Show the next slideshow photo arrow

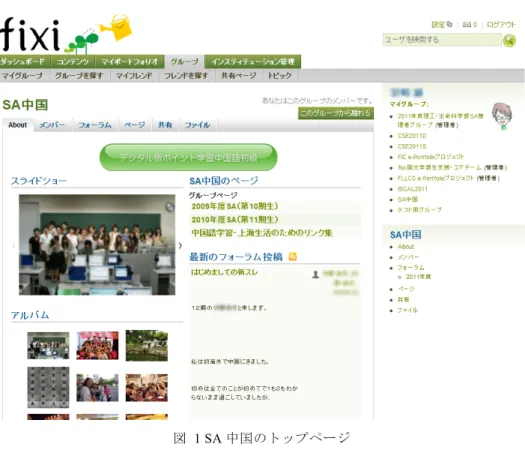click(x=180, y=246)
